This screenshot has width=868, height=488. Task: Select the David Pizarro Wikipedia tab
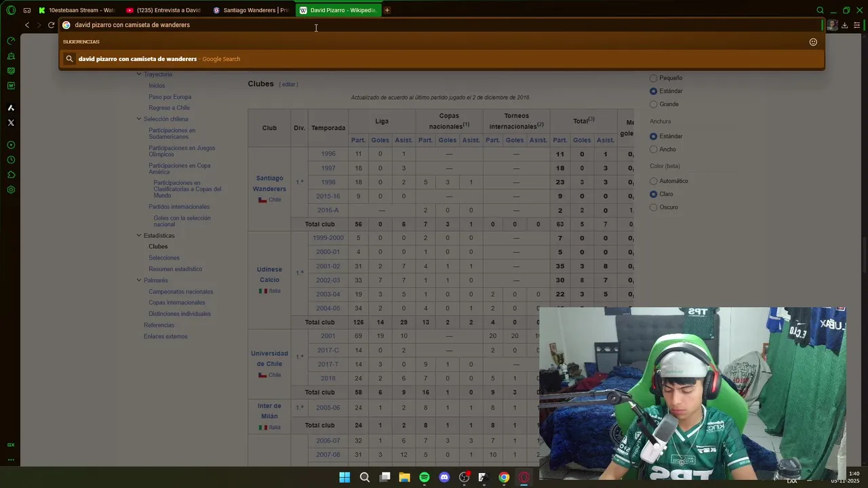click(338, 10)
